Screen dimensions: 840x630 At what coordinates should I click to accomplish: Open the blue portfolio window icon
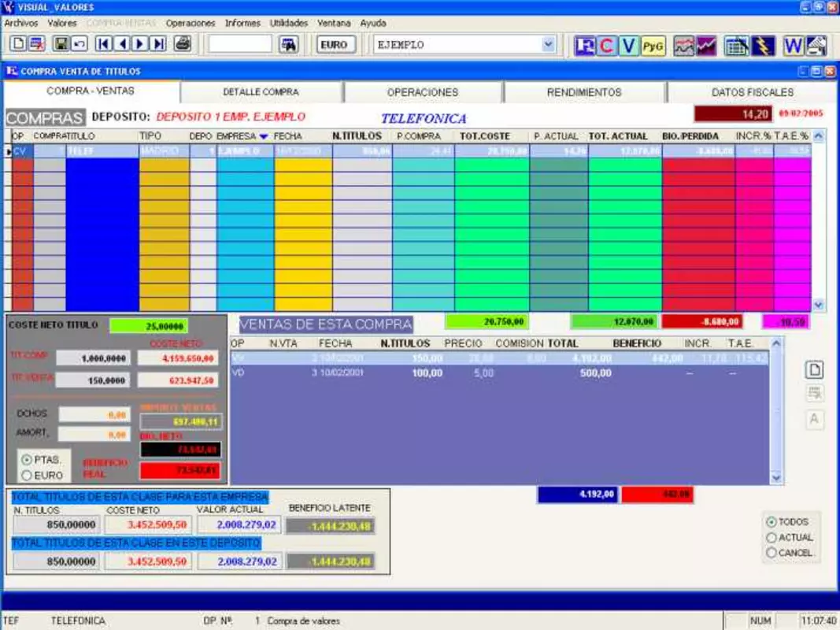click(x=584, y=46)
